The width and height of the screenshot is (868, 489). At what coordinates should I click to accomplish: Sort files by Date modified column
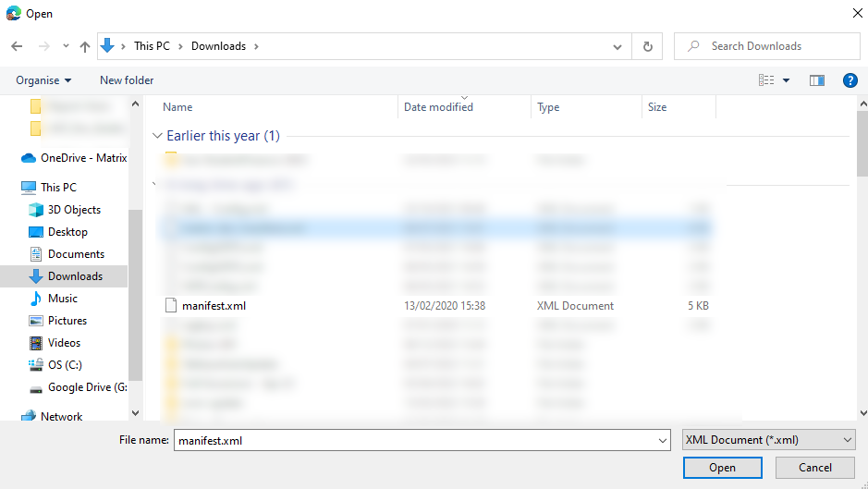click(438, 107)
